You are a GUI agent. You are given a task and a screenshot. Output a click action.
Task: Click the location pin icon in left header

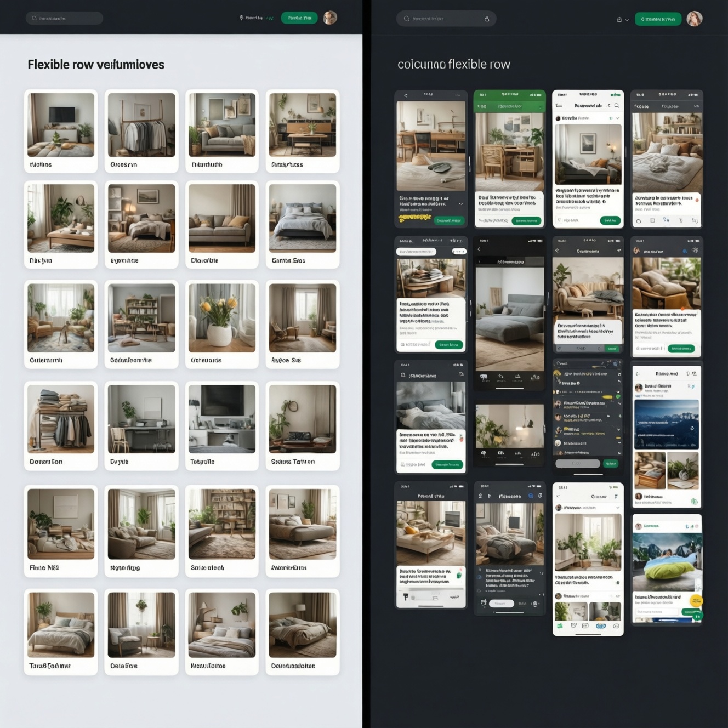(241, 18)
